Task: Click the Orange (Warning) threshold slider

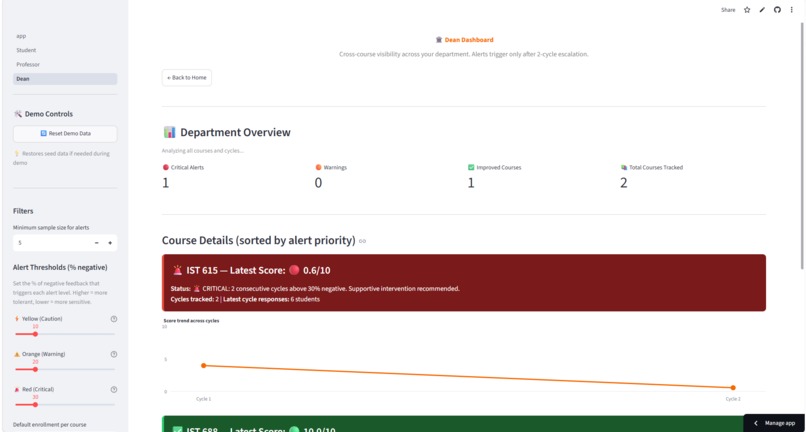Action: point(65,369)
